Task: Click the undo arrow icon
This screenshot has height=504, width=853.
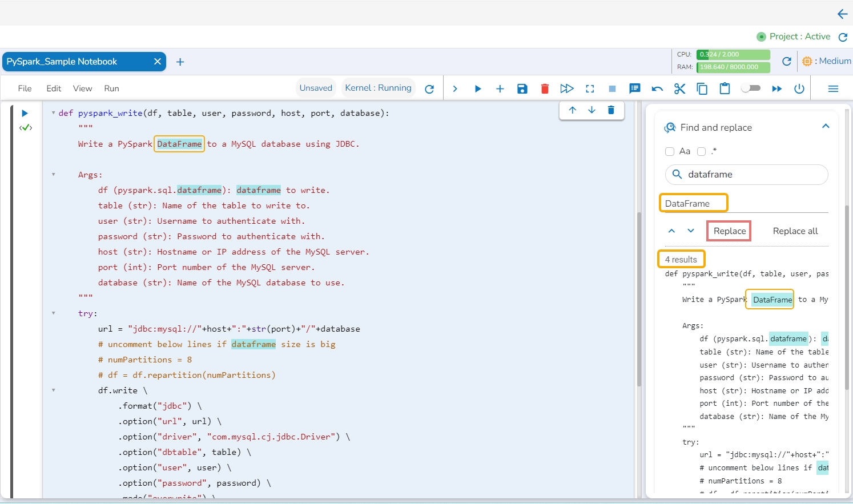Action: pos(657,88)
